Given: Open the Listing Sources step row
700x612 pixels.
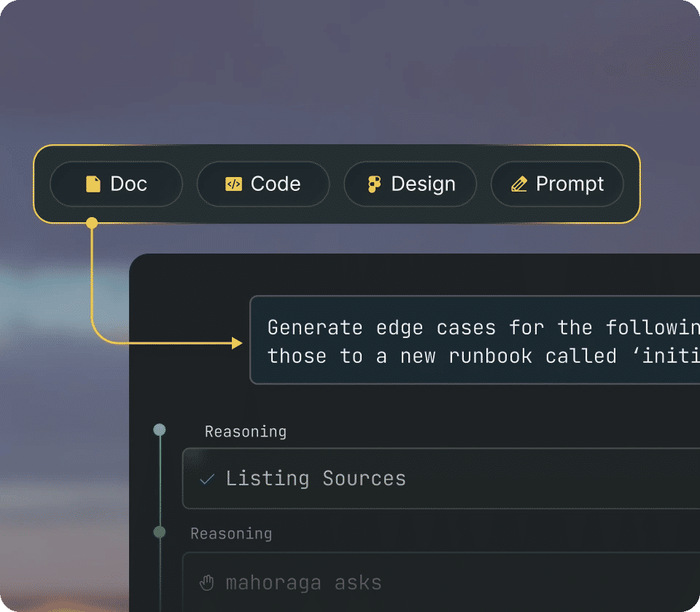Looking at the screenshot, I should coord(441,478).
